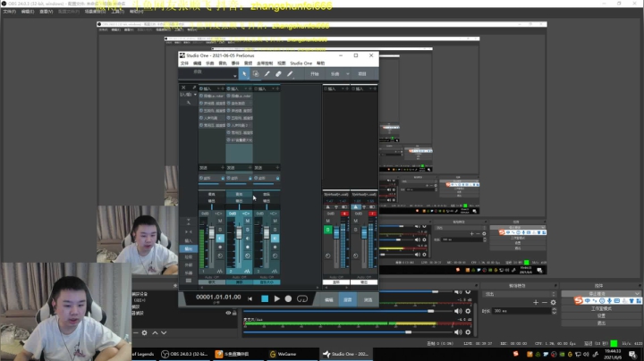The image size is (644, 361).
Task: Select the eraser tool in Studio One
Action: point(278,74)
